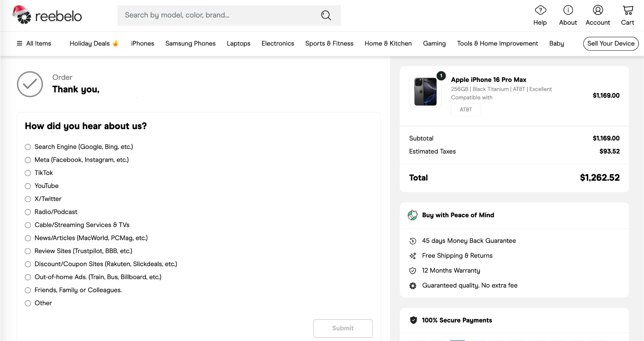Click the item quantity badge on product
This screenshot has height=341, width=644.
[x=441, y=76]
